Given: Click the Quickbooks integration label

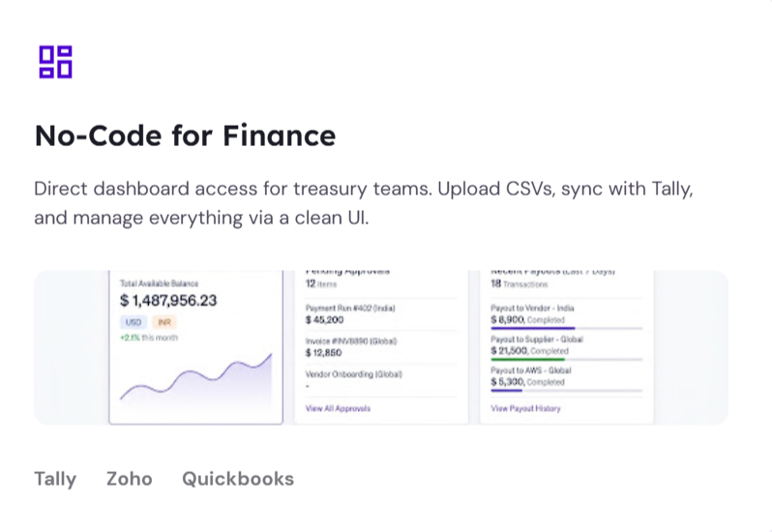Looking at the screenshot, I should tap(238, 479).
